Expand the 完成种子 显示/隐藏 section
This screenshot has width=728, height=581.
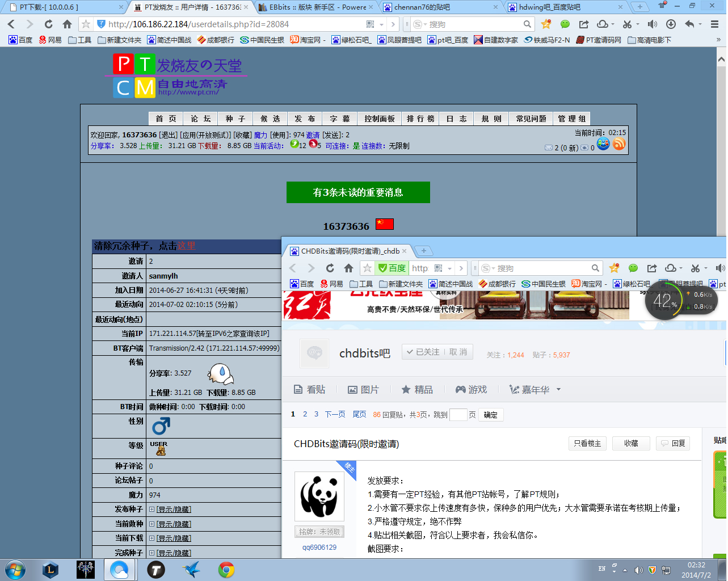pyautogui.click(x=174, y=553)
